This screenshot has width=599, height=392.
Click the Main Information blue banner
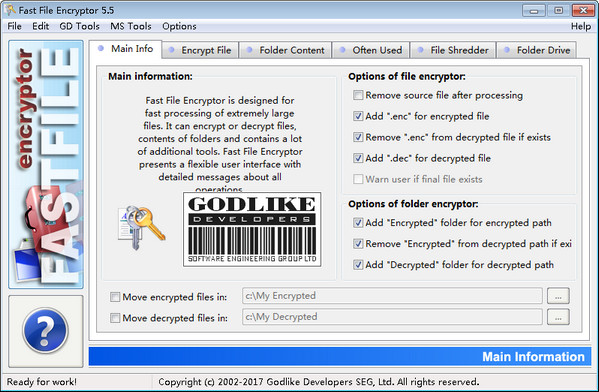pyautogui.click(x=340, y=356)
